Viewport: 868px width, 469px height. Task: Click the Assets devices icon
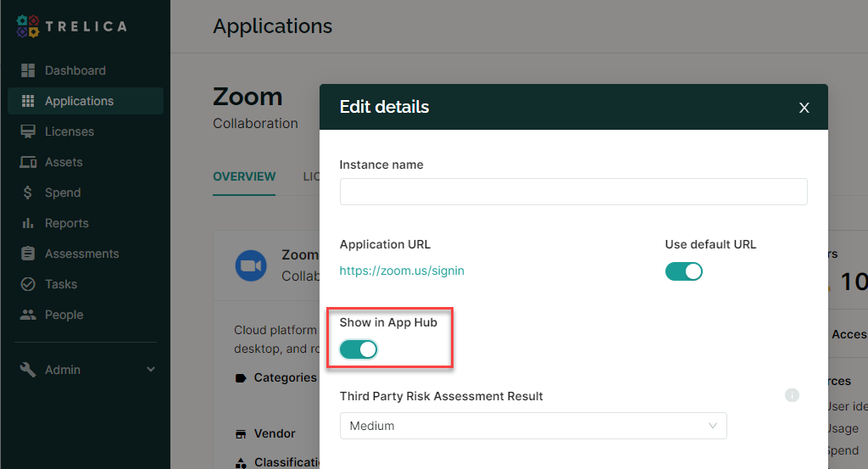(x=28, y=162)
